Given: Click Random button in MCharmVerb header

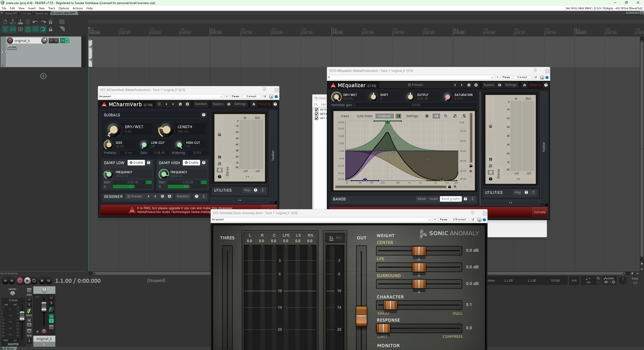Looking at the screenshot, I should pyautogui.click(x=201, y=104).
